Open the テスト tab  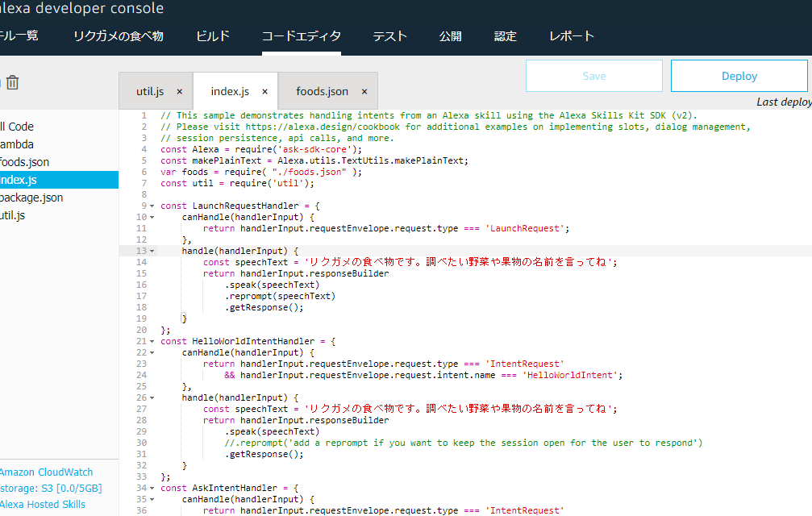[x=389, y=36]
